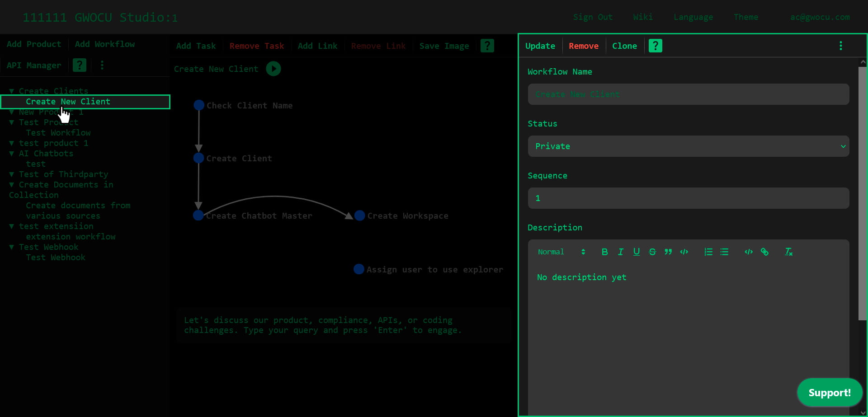The height and width of the screenshot is (417, 868).
Task: Open the Language menu
Action: (x=693, y=17)
